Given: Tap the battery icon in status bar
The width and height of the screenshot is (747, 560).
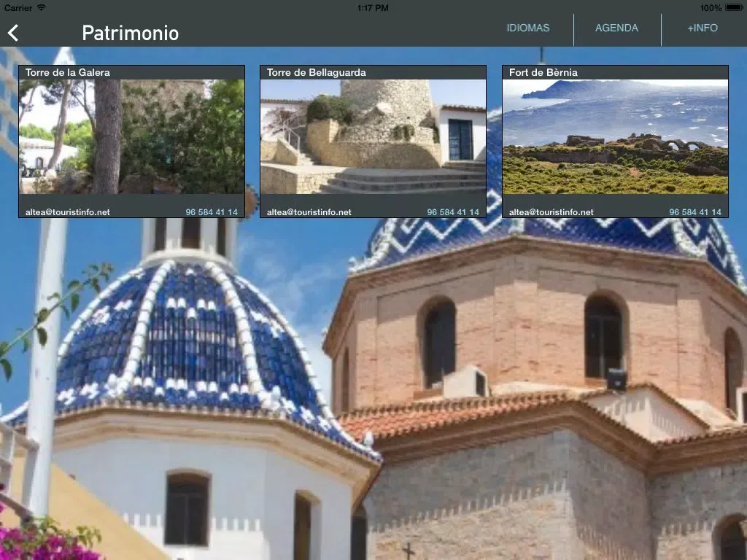Looking at the screenshot, I should click(x=735, y=7).
